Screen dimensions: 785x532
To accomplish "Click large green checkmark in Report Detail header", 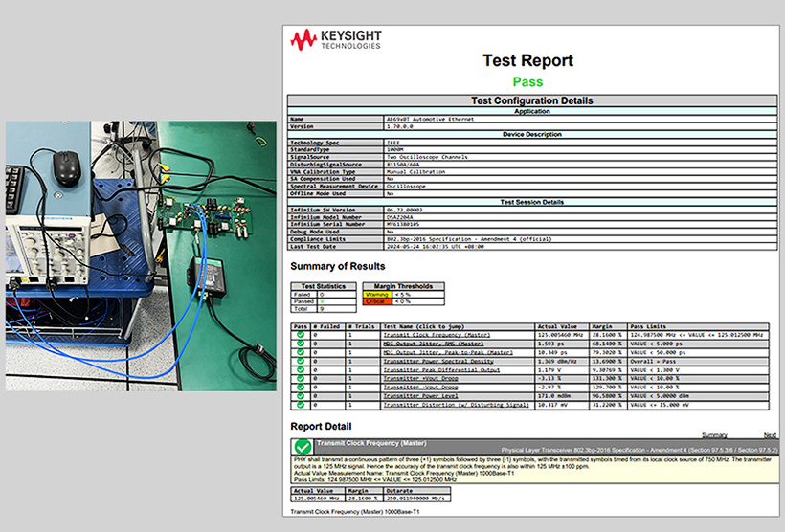I will [x=303, y=447].
